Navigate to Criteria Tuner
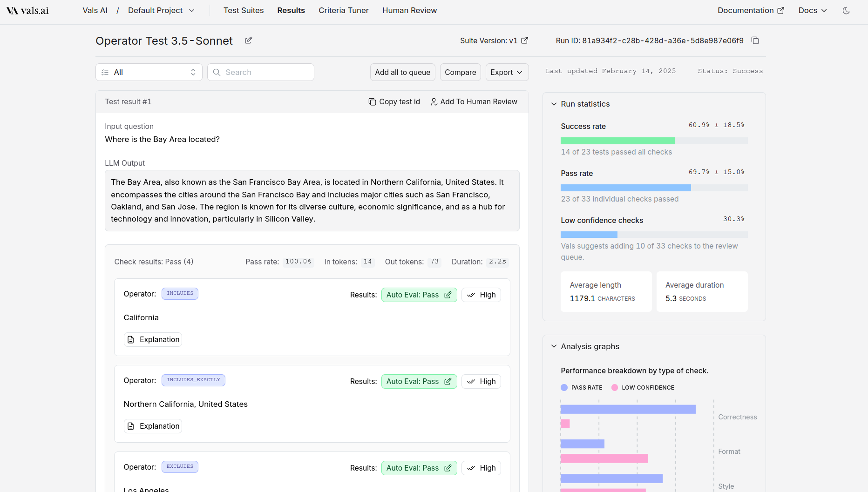 pos(344,10)
